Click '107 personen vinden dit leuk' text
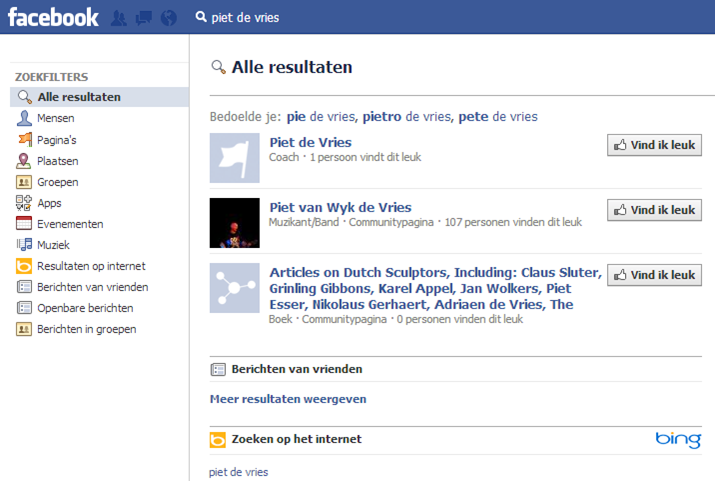715x481 pixels. 513,222
